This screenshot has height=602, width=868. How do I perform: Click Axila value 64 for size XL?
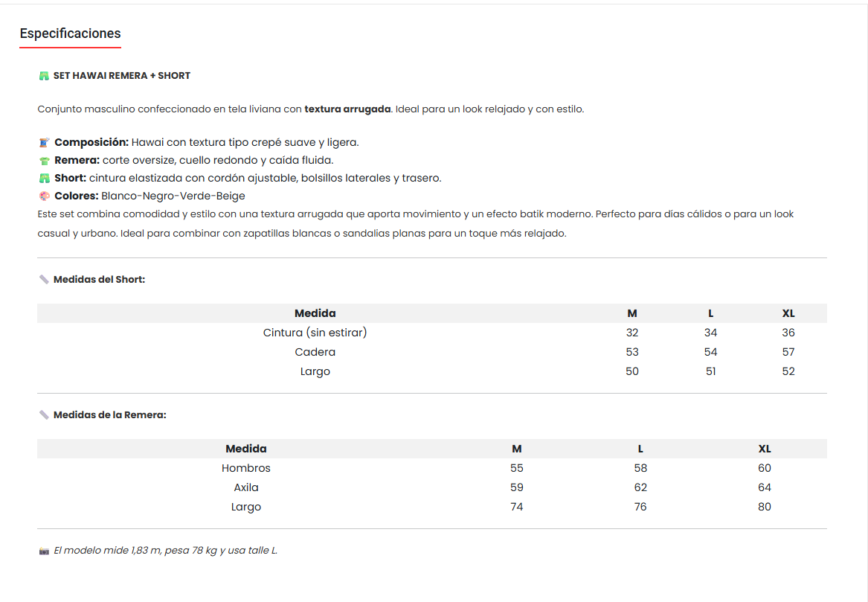tap(765, 487)
